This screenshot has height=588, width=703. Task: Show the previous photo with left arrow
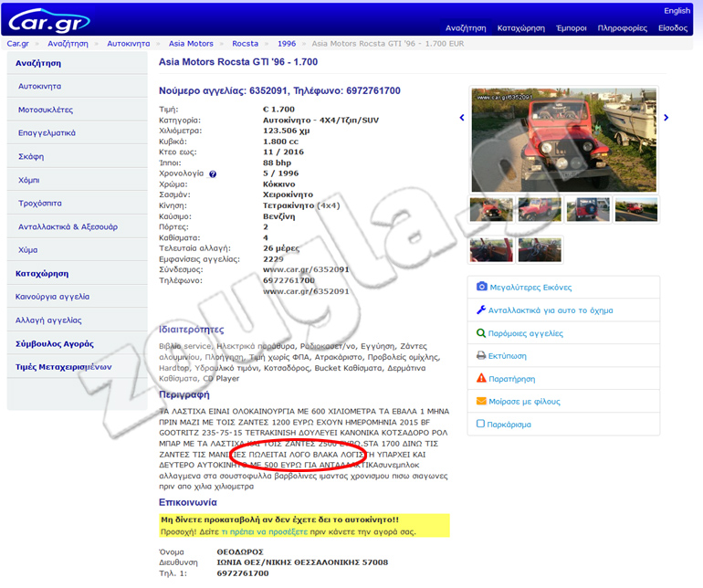click(462, 117)
